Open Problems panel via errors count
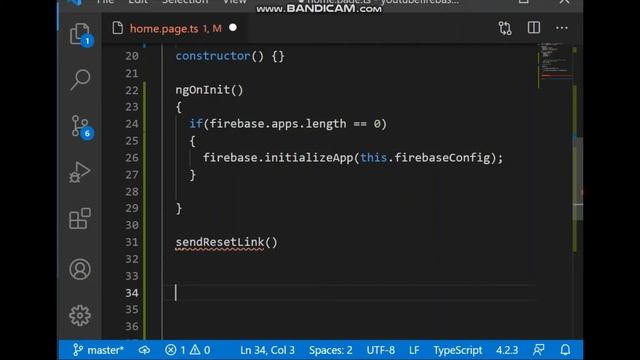 176,350
